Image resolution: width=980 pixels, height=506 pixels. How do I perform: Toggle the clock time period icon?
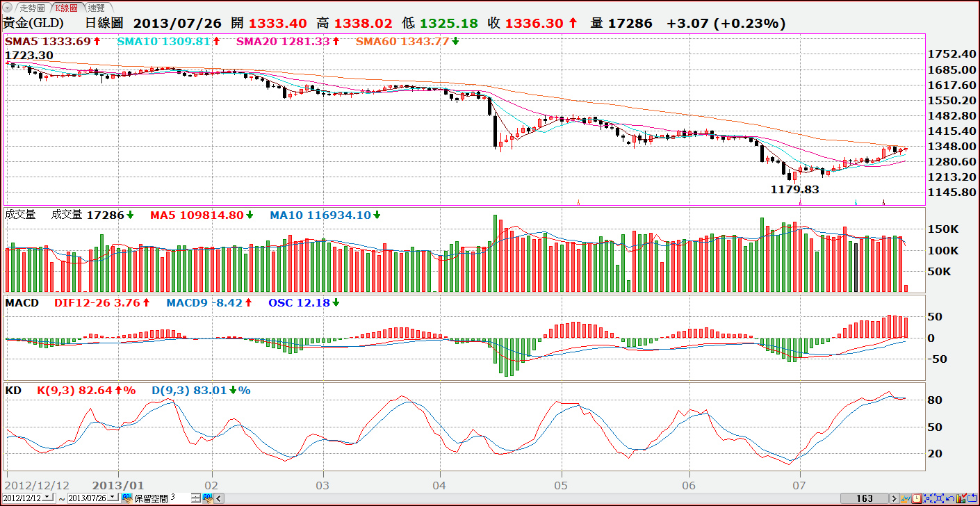point(917,498)
